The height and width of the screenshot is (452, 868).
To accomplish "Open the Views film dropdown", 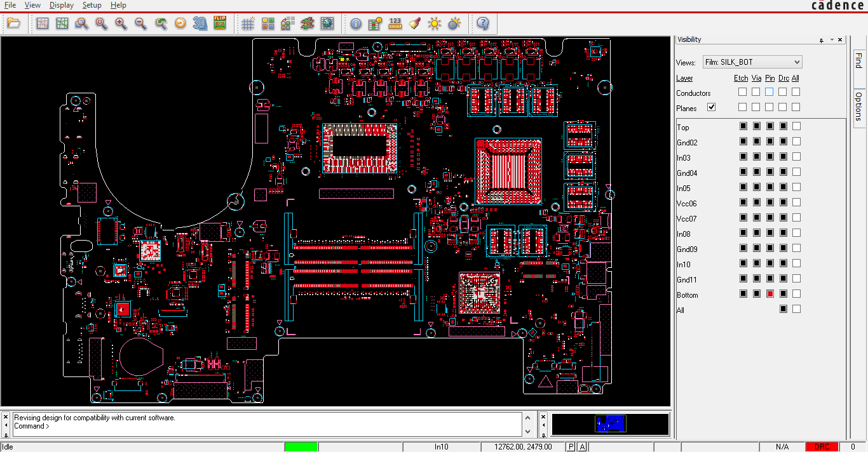I will (x=752, y=62).
